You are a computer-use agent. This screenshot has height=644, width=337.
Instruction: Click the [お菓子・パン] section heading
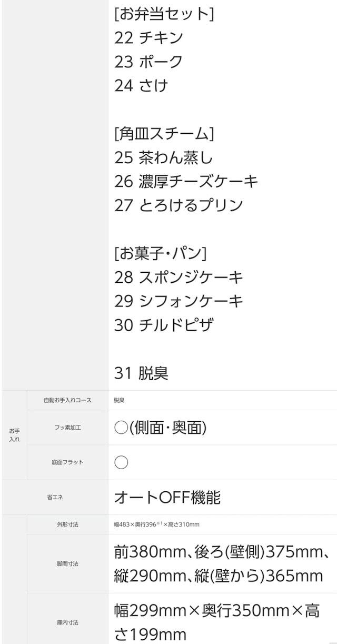[x=160, y=253]
